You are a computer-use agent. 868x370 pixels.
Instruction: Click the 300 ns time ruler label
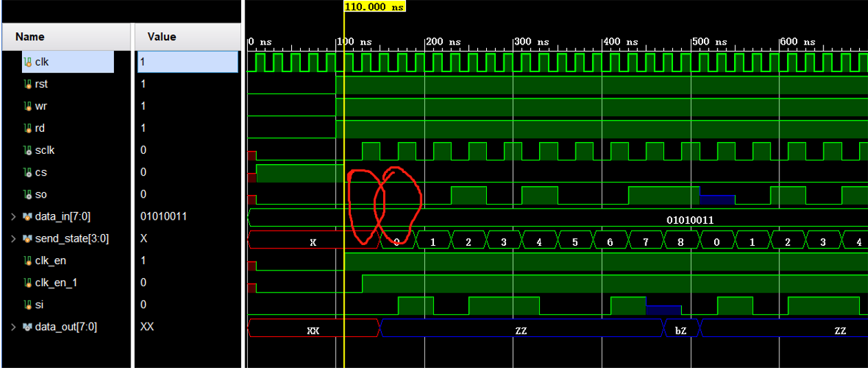pos(532,42)
